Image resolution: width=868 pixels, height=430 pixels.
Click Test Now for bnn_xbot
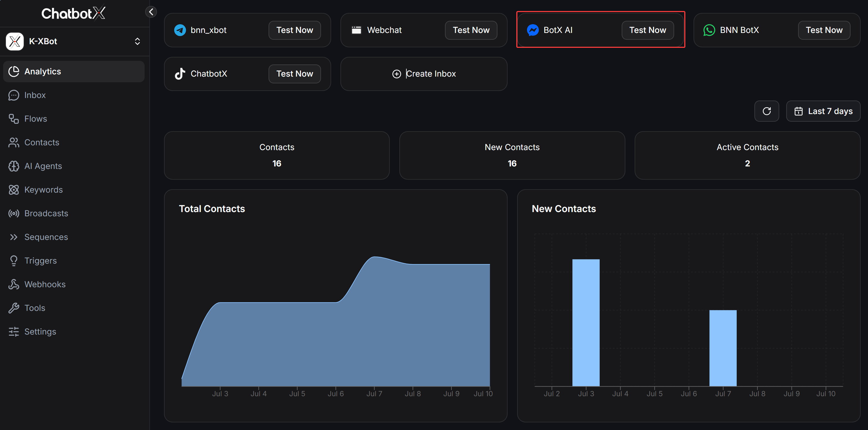point(294,30)
